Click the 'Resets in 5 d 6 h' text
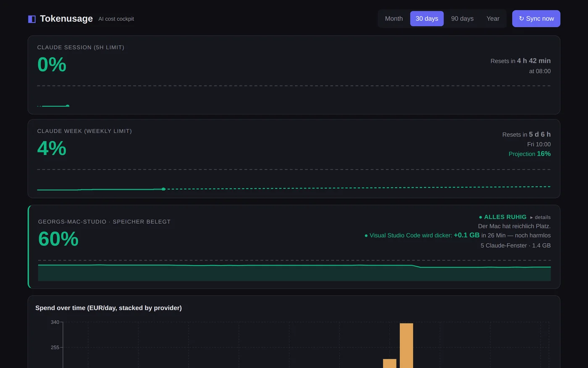The height and width of the screenshot is (368, 588). [x=526, y=135]
